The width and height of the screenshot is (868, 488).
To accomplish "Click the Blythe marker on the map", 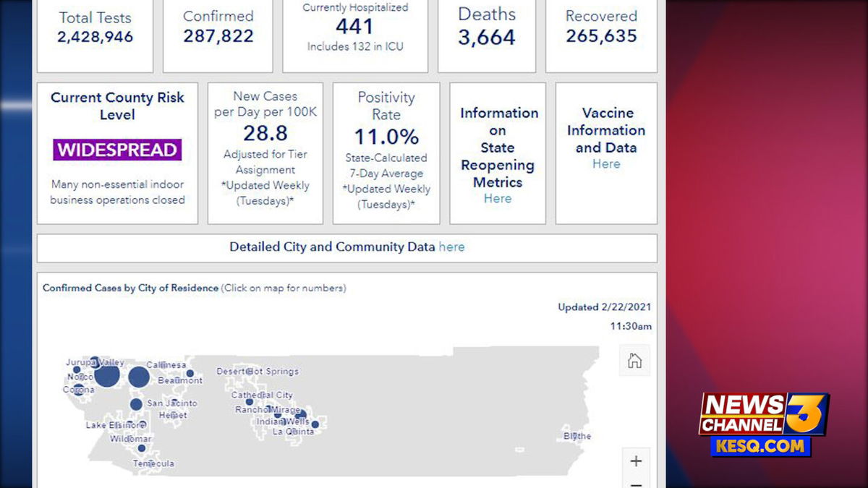I will pos(574,435).
